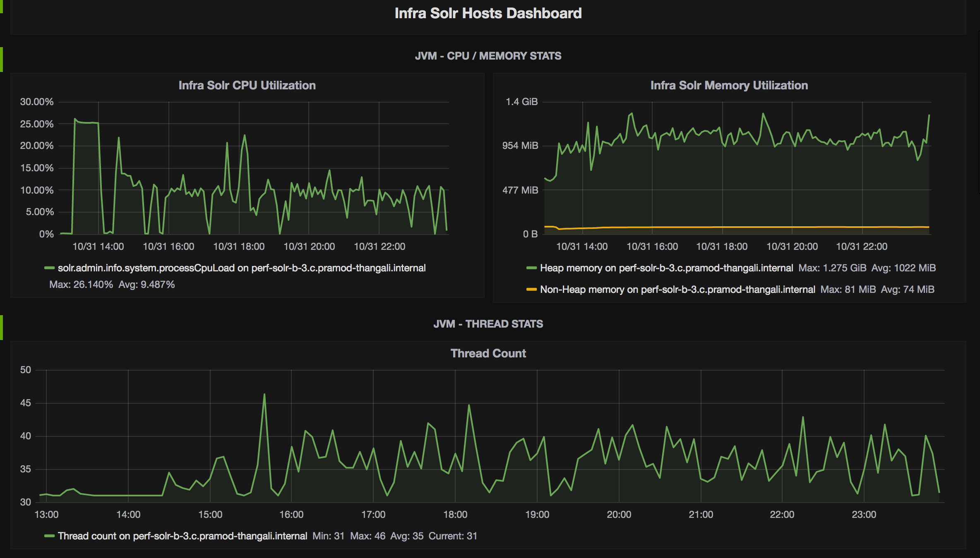Image resolution: width=980 pixels, height=558 pixels.
Task: Click Infra Solr Hosts Dashboard title text
Action: click(x=488, y=13)
